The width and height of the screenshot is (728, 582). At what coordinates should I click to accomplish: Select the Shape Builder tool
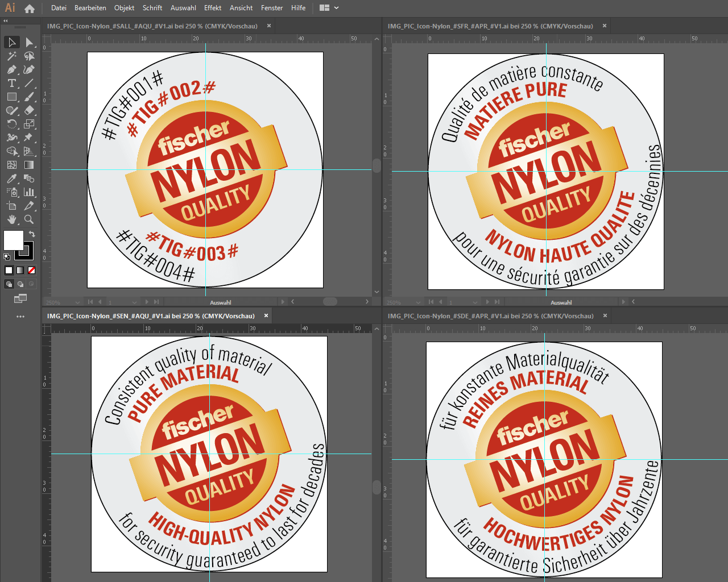click(11, 151)
